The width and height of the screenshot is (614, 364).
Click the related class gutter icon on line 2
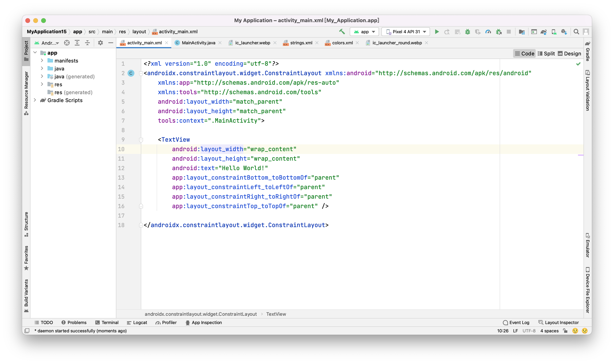(131, 73)
